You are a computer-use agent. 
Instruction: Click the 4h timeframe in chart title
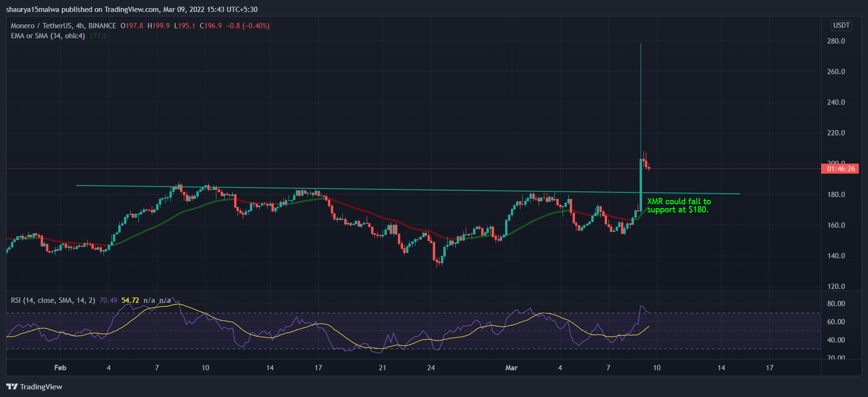click(80, 26)
